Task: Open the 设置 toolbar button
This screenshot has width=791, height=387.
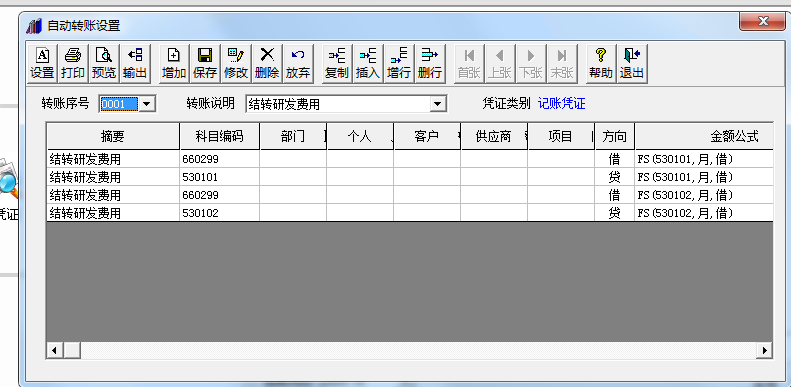Action: 42,64
